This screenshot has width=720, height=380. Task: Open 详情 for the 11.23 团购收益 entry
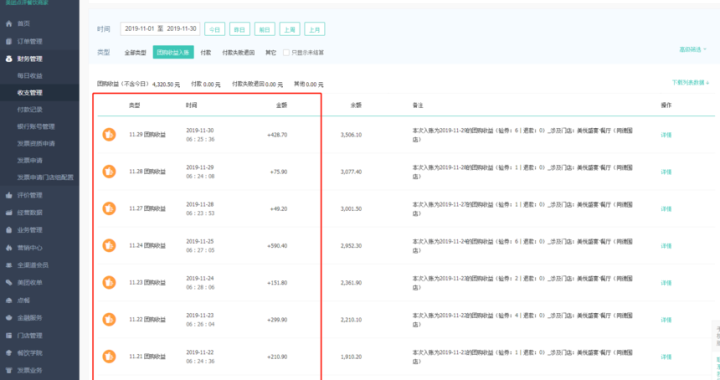pyautogui.click(x=666, y=283)
